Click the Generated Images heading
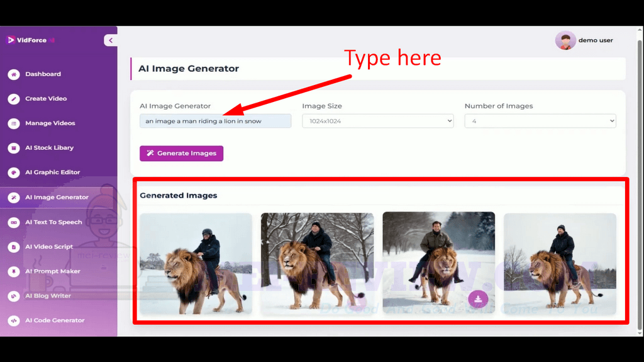This screenshot has height=362, width=644. click(x=178, y=195)
